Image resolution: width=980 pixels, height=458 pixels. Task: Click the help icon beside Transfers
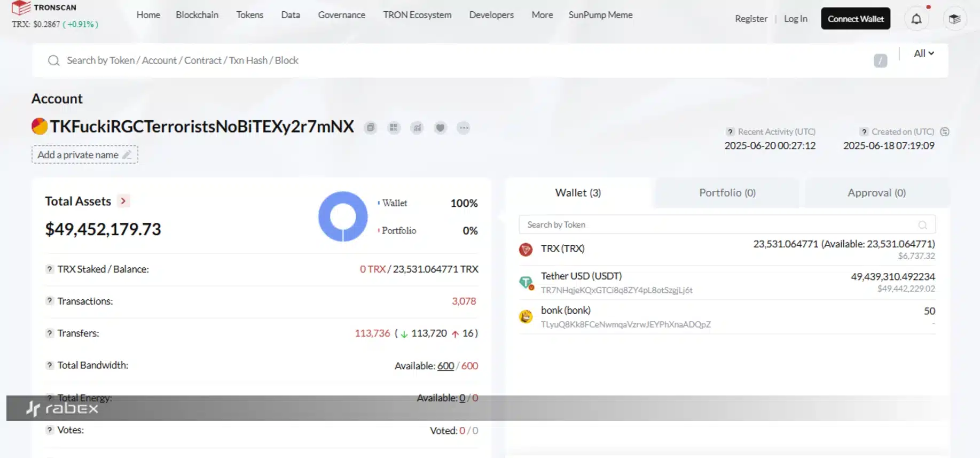50,333
